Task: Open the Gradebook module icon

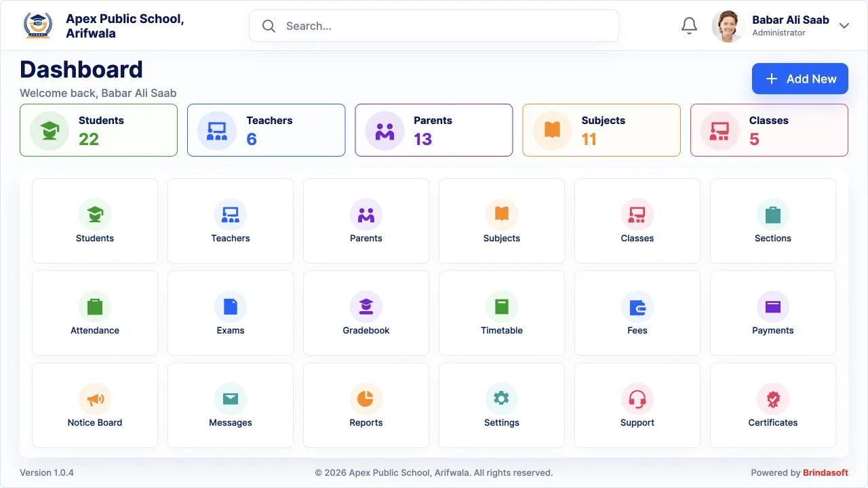Action: tap(366, 307)
